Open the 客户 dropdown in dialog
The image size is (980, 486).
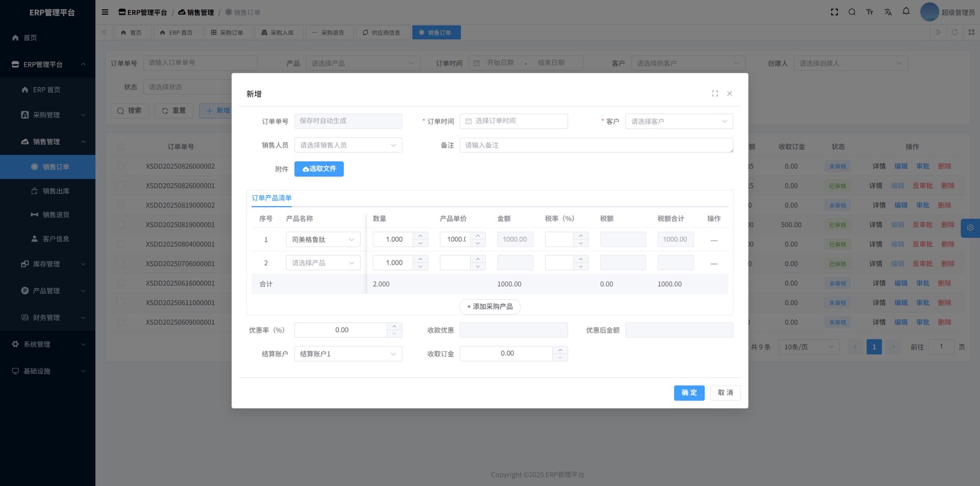(678, 121)
